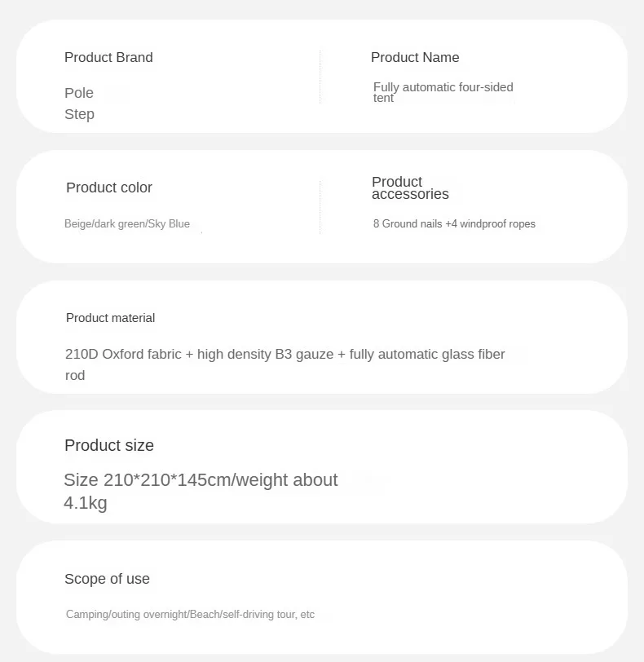Click the word Step under Pole
The width and height of the screenshot is (644, 662).
coord(79,114)
